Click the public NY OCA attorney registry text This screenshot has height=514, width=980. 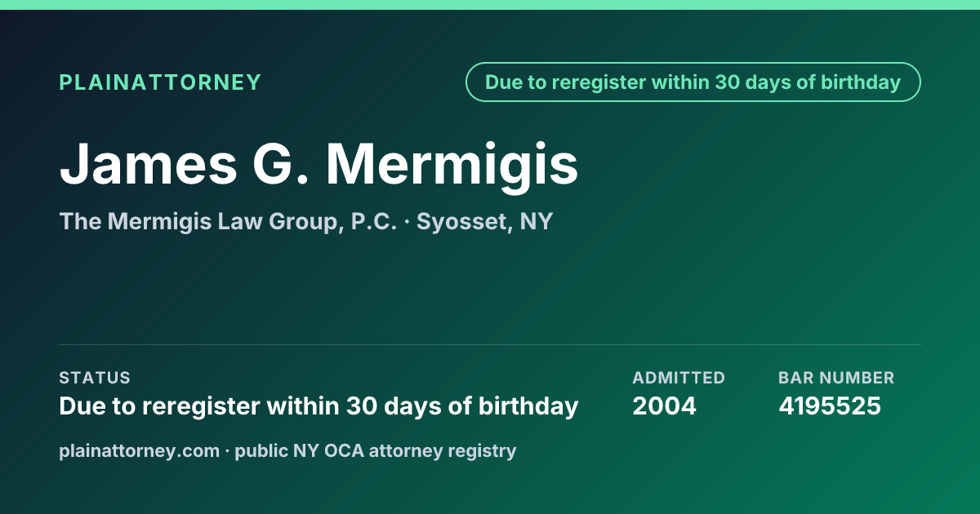point(376,450)
